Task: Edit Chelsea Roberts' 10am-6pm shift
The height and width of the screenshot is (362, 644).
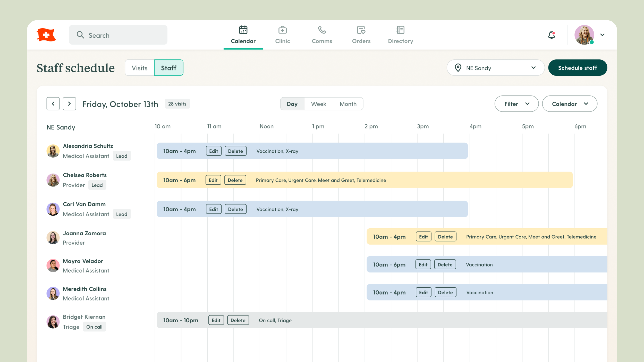Action: [x=213, y=180]
